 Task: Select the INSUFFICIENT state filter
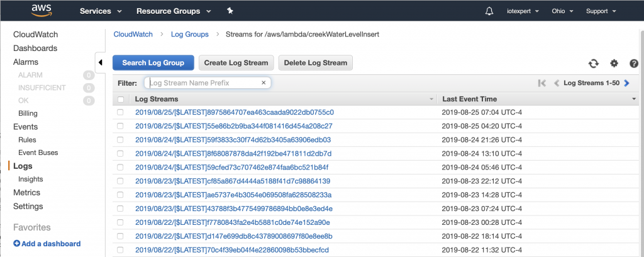pyautogui.click(x=42, y=88)
